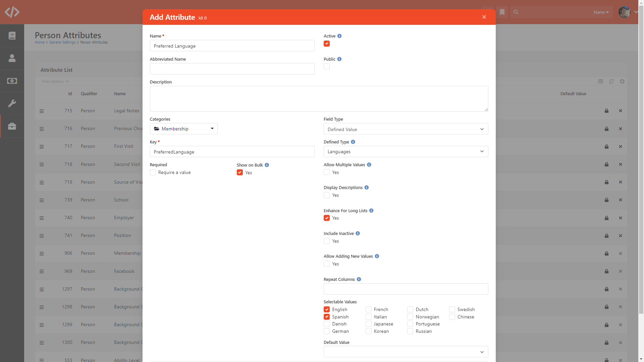This screenshot has height=362, width=644.
Task: Open the Default Value dropdown
Action: tap(406, 352)
